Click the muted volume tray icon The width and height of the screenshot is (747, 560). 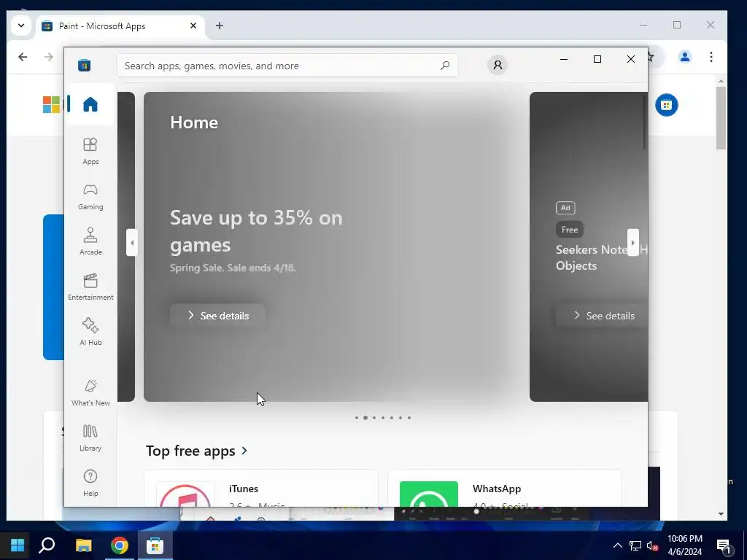653,545
